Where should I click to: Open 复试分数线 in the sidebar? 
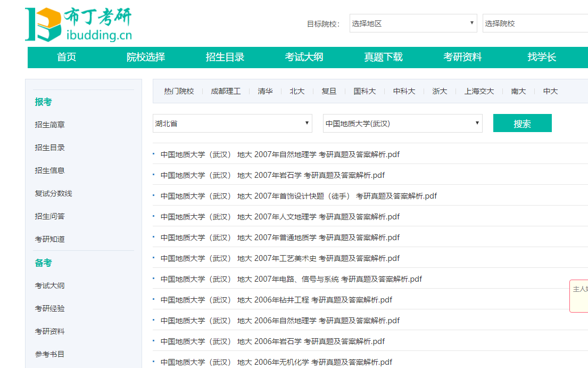(x=53, y=193)
